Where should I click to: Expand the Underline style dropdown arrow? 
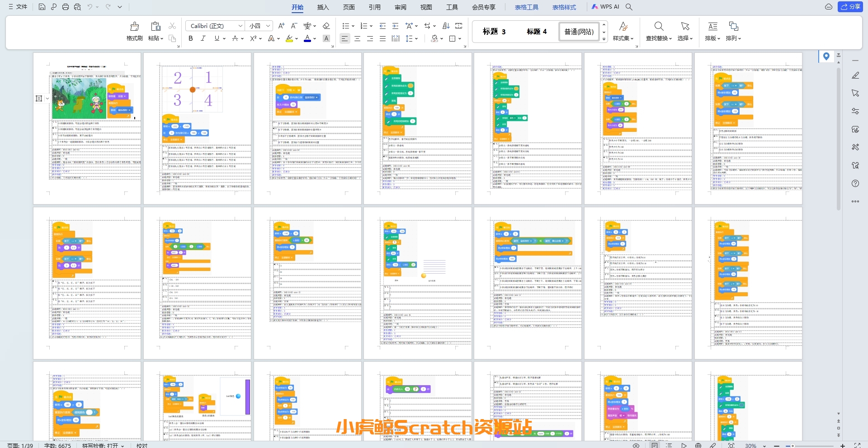224,39
